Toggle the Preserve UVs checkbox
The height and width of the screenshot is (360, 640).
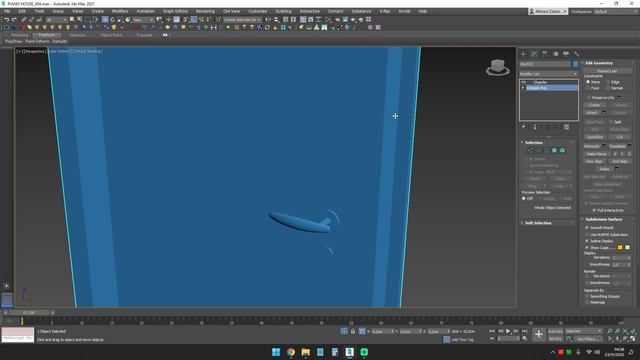point(589,98)
